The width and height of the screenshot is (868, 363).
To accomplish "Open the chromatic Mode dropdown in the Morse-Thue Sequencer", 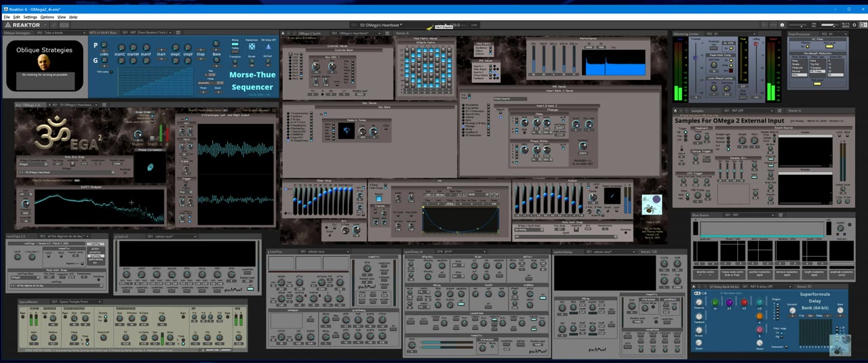I will tap(211, 81).
